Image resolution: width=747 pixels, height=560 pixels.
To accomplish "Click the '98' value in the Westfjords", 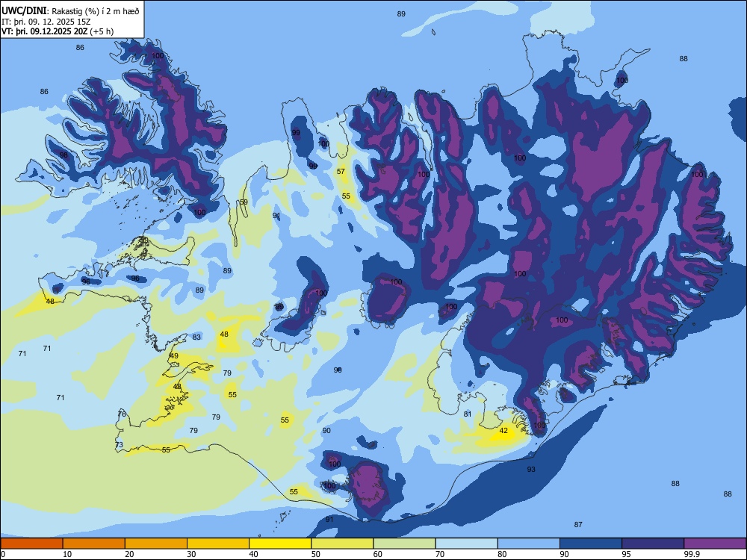I will (x=63, y=155).
